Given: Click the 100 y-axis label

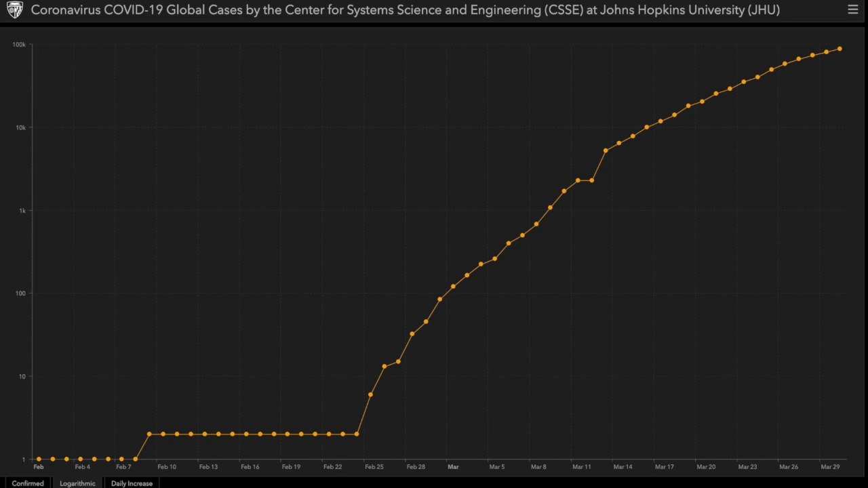Looking at the screenshot, I should click(x=22, y=293).
